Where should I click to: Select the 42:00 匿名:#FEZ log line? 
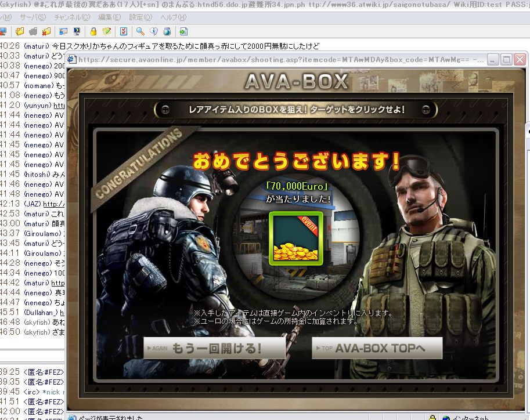point(32,411)
